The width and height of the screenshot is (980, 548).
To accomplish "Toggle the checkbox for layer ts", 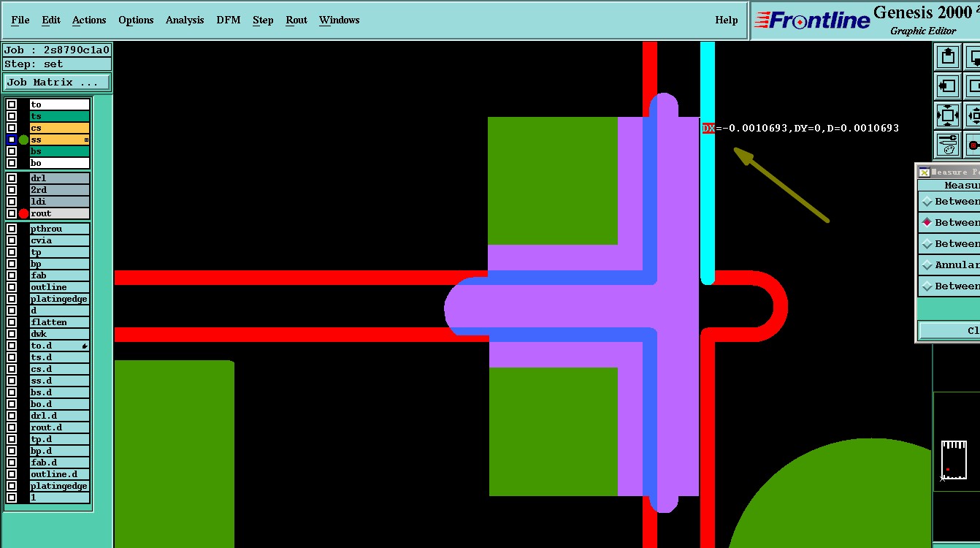I will pos(12,116).
